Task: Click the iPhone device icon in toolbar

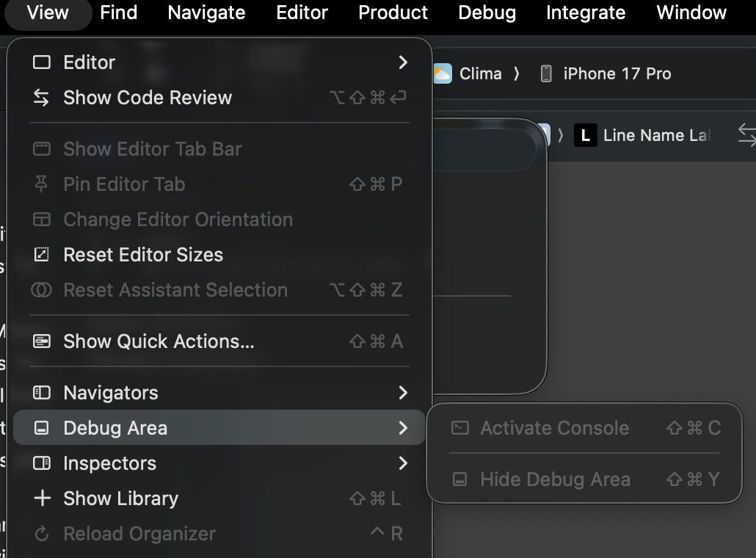Action: 546,73
